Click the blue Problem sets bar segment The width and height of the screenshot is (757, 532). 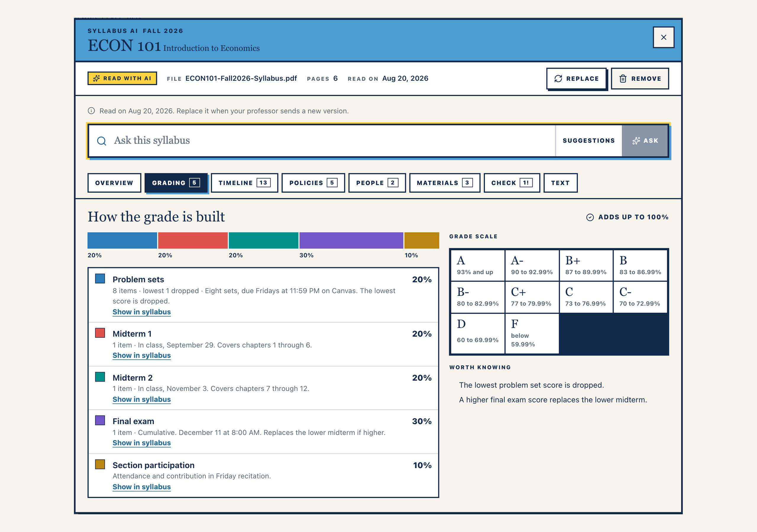(122, 240)
